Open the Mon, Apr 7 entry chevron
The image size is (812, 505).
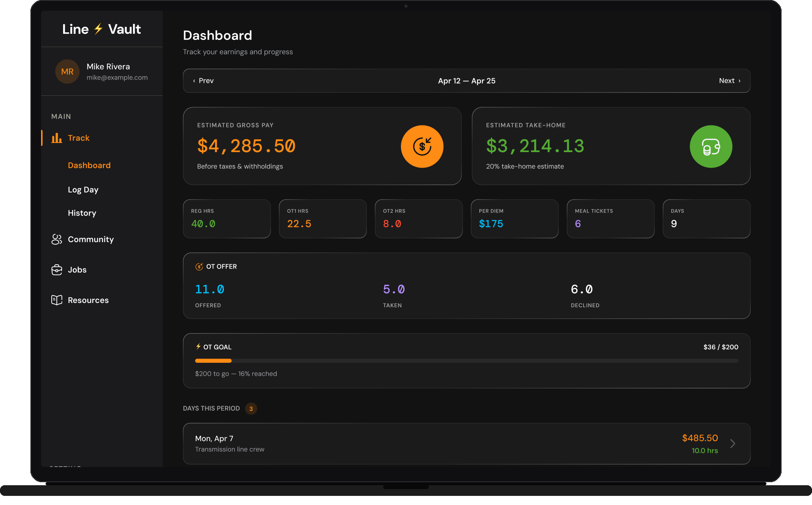pos(733,444)
